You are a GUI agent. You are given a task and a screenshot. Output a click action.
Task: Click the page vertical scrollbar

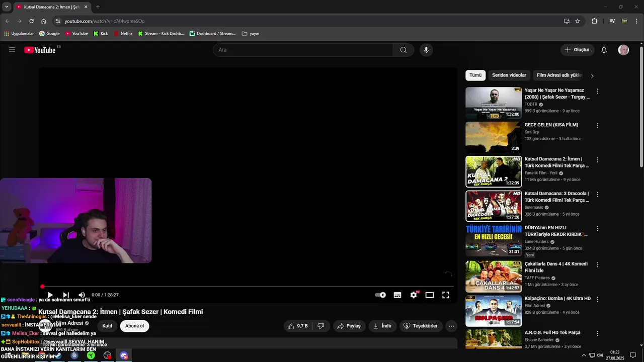641,107
